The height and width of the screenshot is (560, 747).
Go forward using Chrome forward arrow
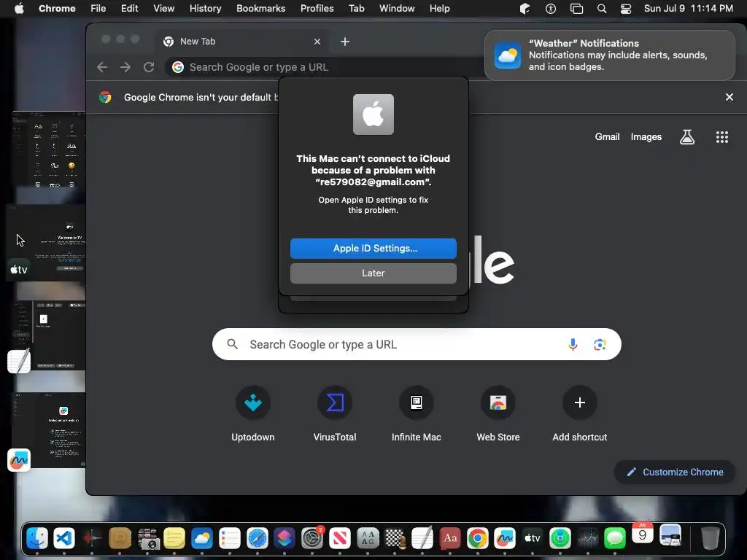coord(125,67)
